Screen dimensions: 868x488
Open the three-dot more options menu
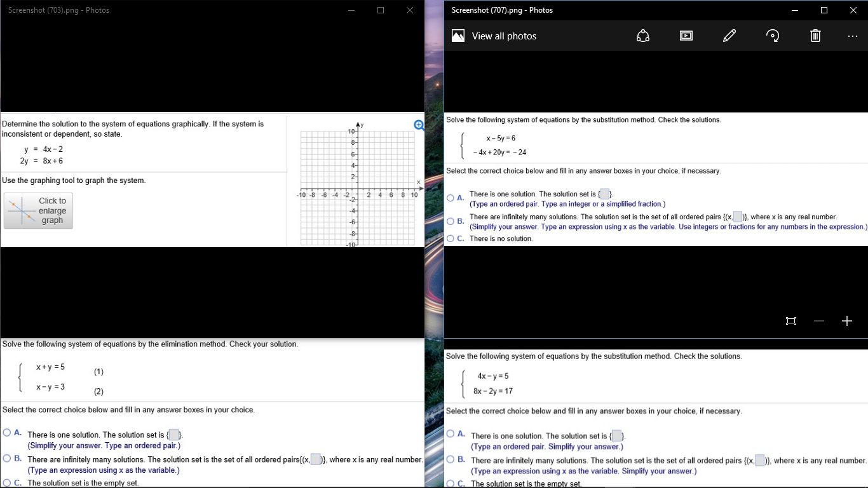[852, 36]
